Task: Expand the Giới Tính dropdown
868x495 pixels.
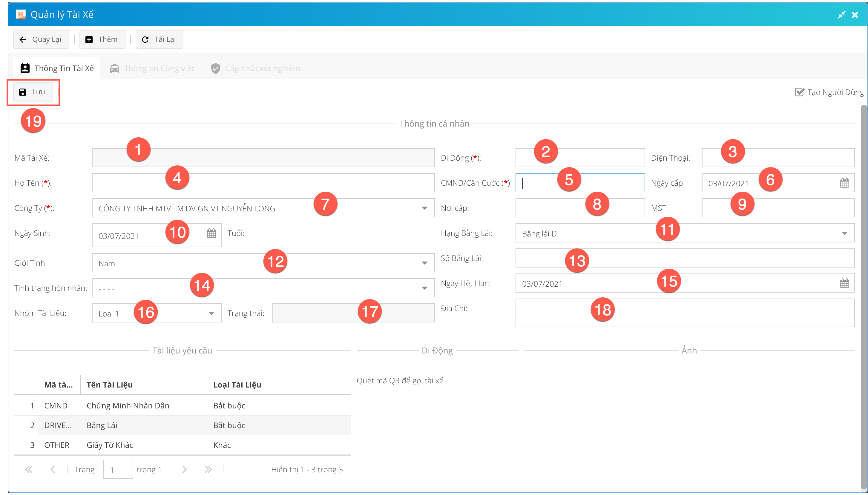Action: click(424, 263)
